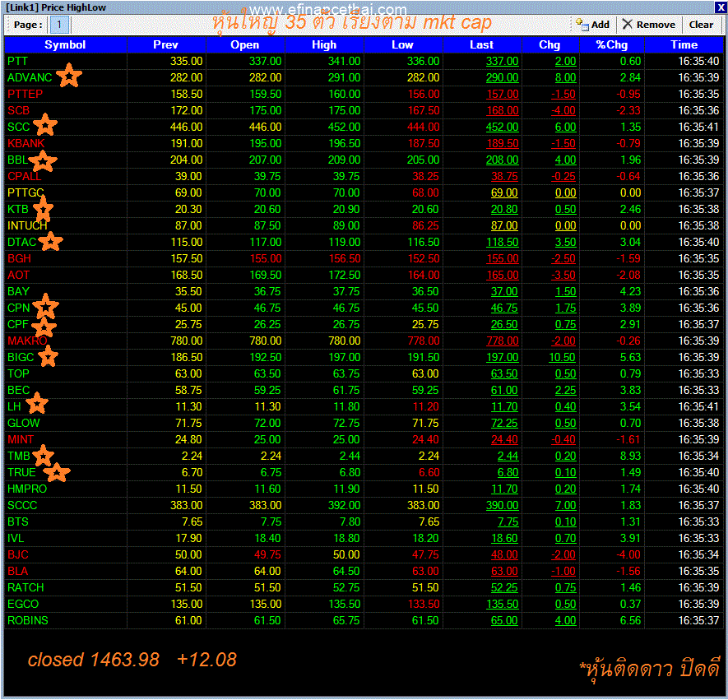
Task: Click SCC high value 452.00
Action: (345, 127)
